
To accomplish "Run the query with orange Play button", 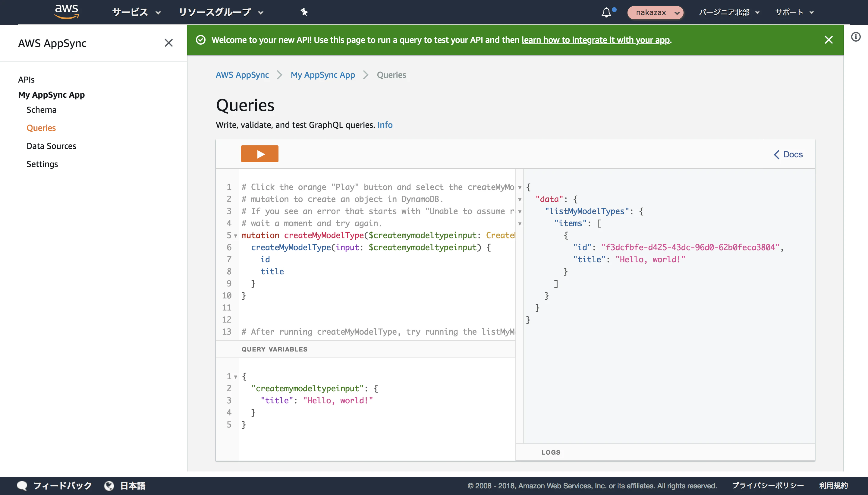I will [x=260, y=154].
